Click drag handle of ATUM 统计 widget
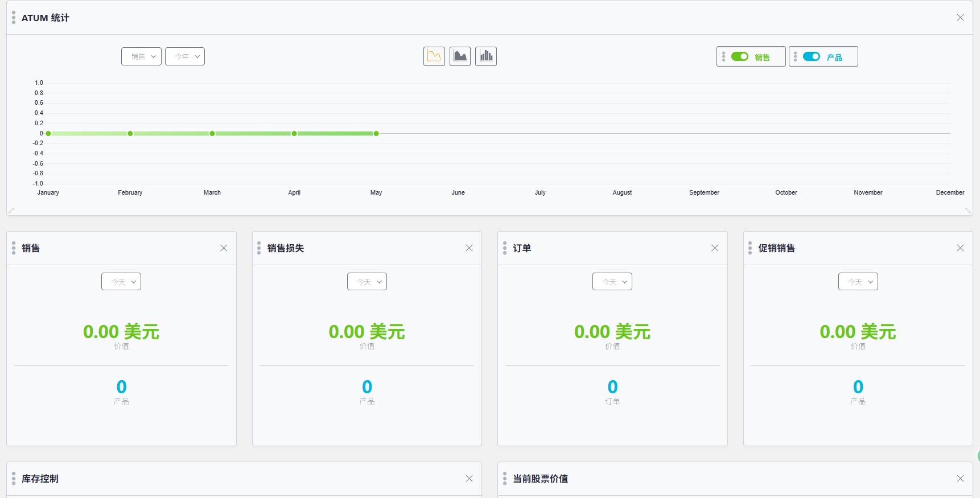980x498 pixels. click(x=14, y=18)
